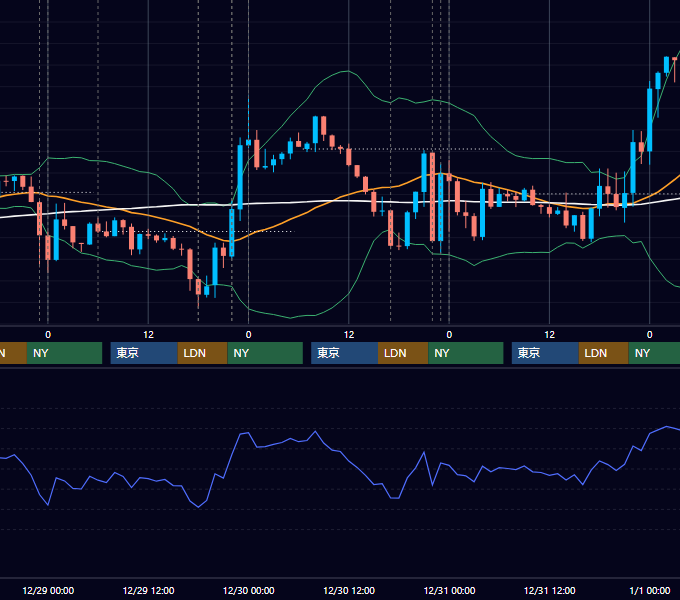The height and width of the screenshot is (600, 680).
Task: Select the 東京 session block on 12/29
Action: [144, 353]
